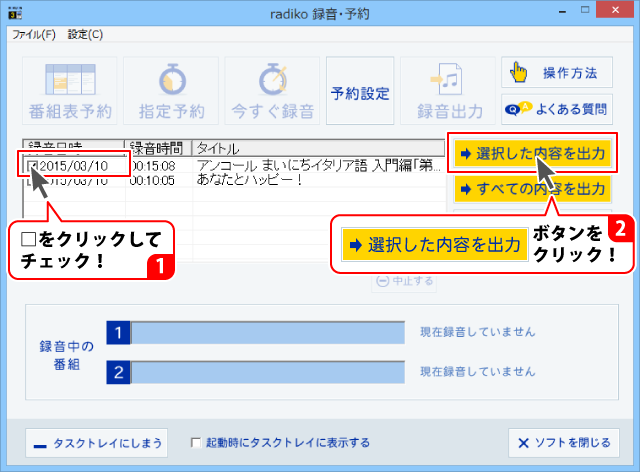Click the radiko app icon in title bar
Image resolution: width=640 pixels, height=472 pixels.
pyautogui.click(x=15, y=13)
